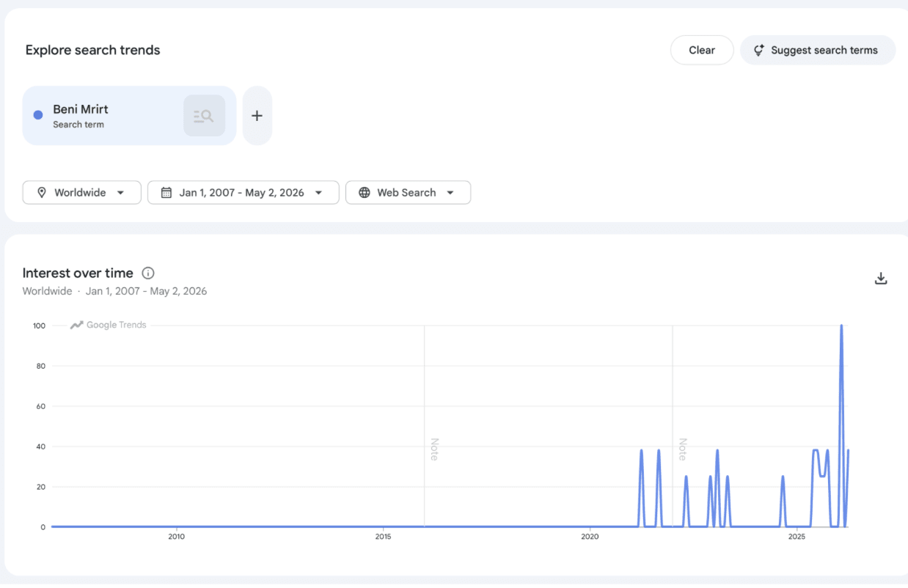Viewport: 908px width, 588px height.
Task: Click the search term explore icon
Action: (x=204, y=116)
